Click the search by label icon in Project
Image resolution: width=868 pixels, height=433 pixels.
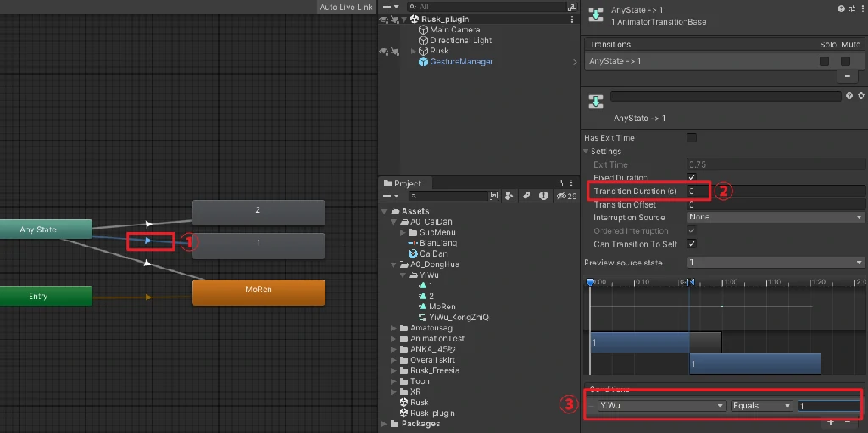click(526, 196)
